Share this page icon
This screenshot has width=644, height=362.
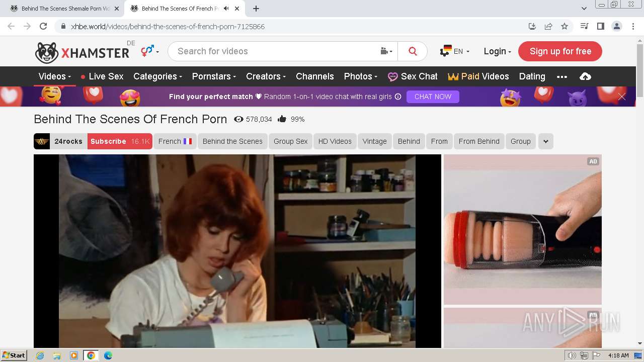tap(548, 26)
